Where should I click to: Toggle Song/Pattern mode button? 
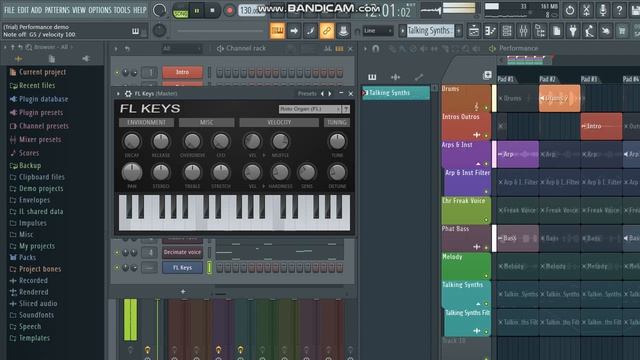click(x=180, y=11)
